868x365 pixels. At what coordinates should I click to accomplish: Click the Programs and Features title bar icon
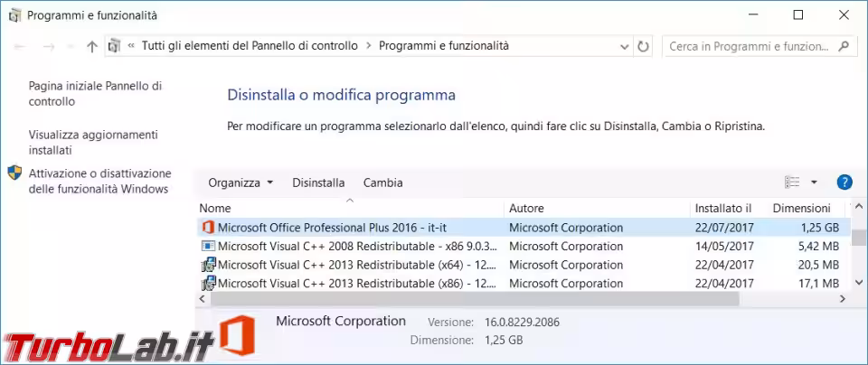click(16, 15)
